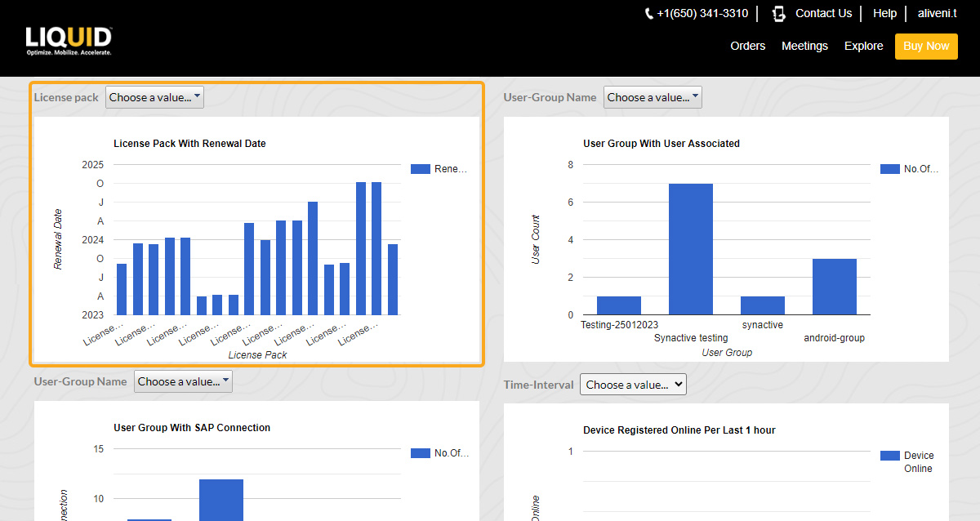The width and height of the screenshot is (980, 521).
Task: Click the android-group bar
Action: click(x=835, y=287)
